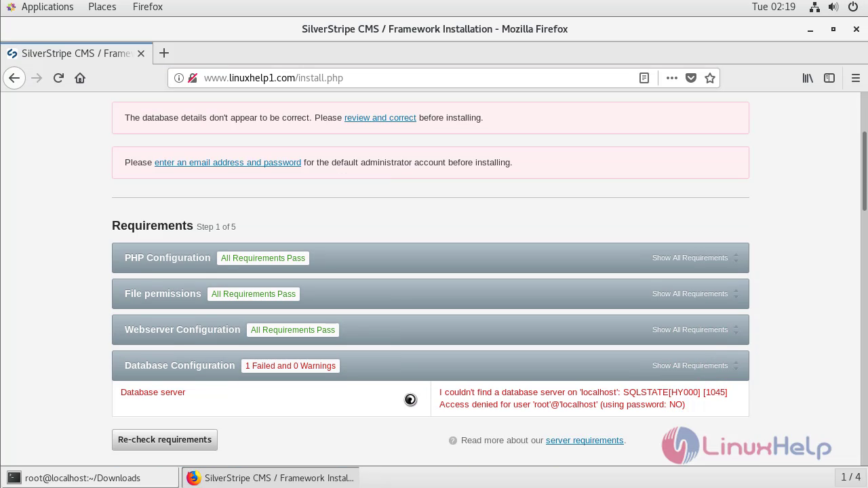This screenshot has height=488, width=868.
Task: Select the SilverStripe CMS browser tab
Action: [75, 54]
